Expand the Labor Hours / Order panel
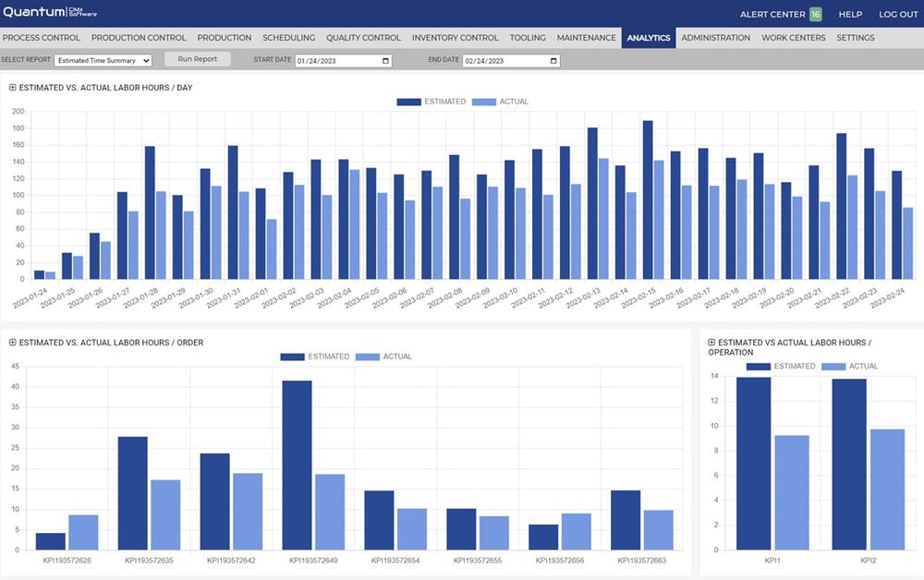The width and height of the screenshot is (924, 580). pyautogui.click(x=10, y=342)
